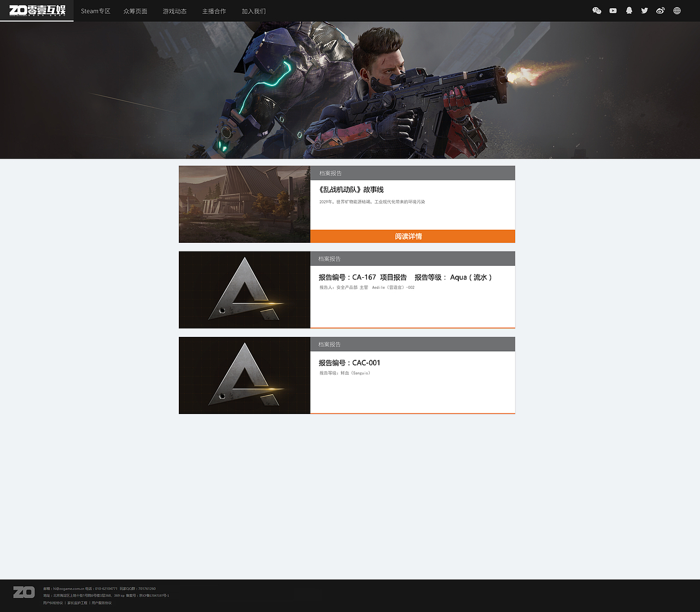Click the footer QQ group number 701761260
Image resolution: width=700 pixels, height=612 pixels.
point(147,588)
